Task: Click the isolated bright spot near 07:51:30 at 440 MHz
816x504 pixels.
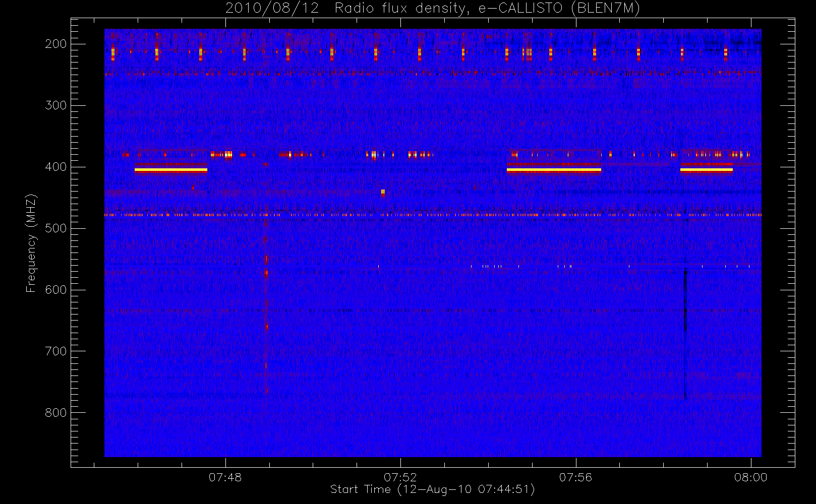Action: [x=383, y=192]
